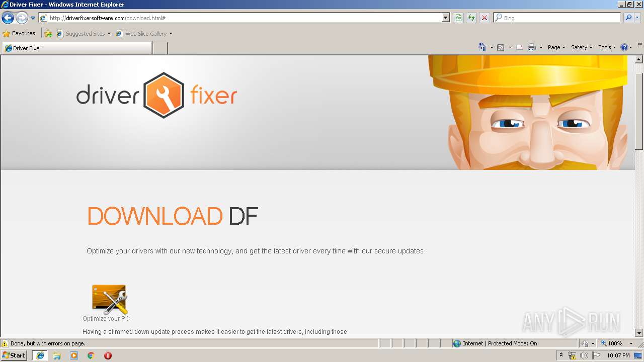Screen dimensions: 644x362
Task: Click the Print icon
Action: tap(532, 47)
